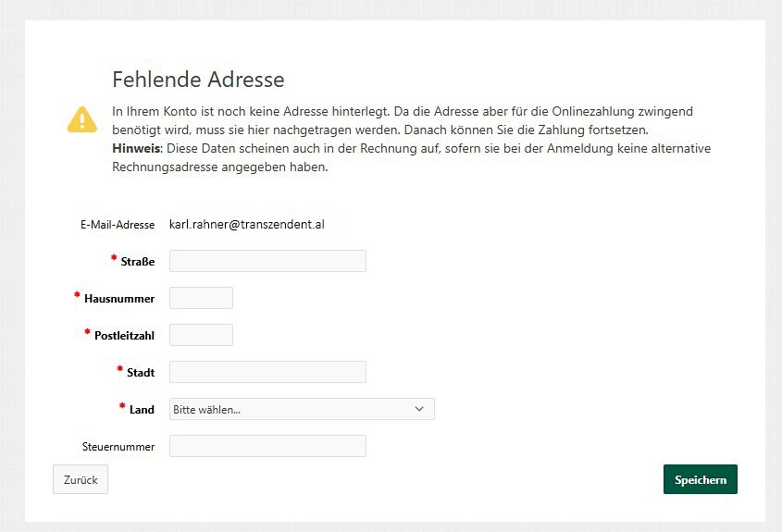Image resolution: width=782 pixels, height=532 pixels.
Task: Select the Postleitzahl input field
Action: [x=201, y=335]
